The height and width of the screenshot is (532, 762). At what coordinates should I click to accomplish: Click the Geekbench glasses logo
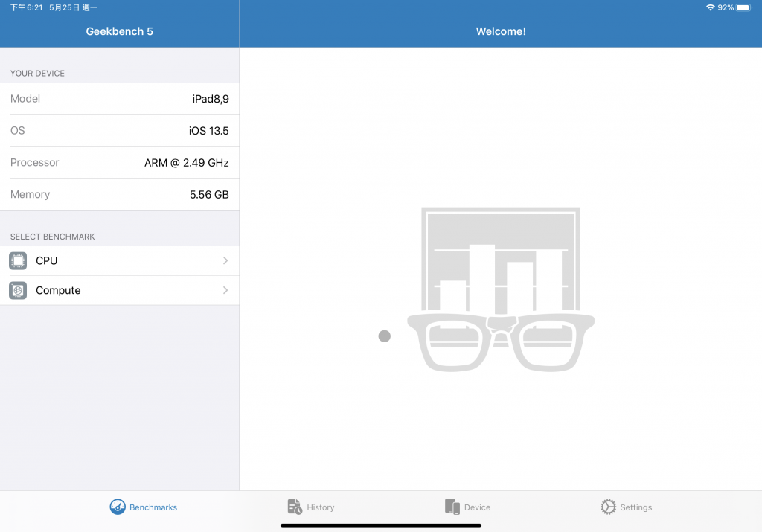pos(501,289)
